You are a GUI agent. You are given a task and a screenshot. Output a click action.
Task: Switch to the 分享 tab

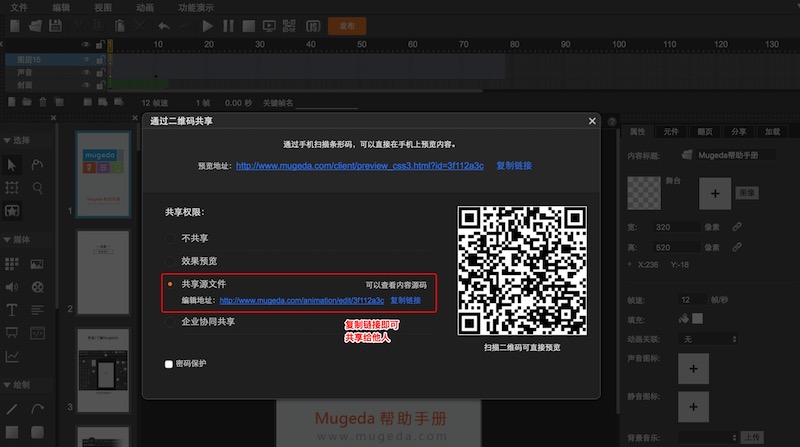pyautogui.click(x=738, y=132)
